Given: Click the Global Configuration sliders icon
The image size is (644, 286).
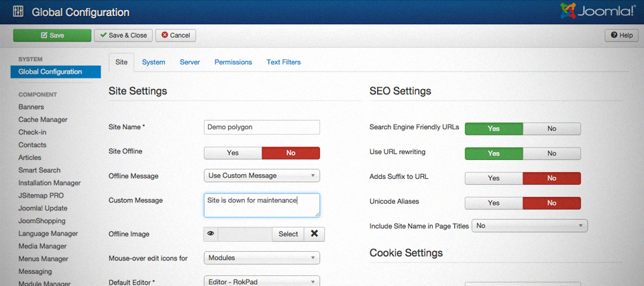Looking at the screenshot, I should 18,12.
